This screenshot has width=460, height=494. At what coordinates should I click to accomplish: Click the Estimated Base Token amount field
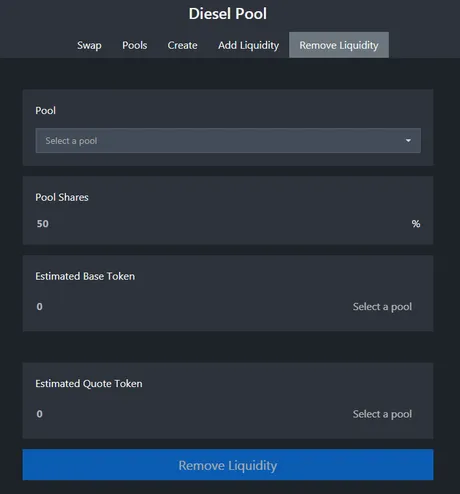(187, 307)
